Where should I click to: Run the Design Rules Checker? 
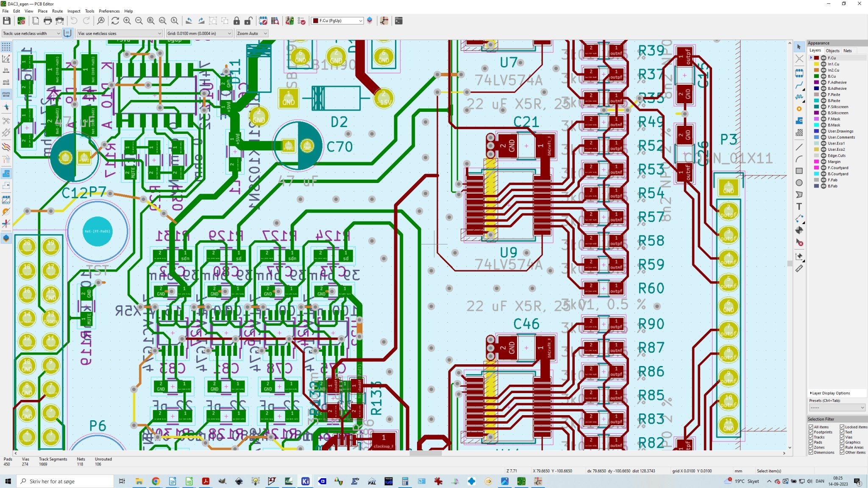click(302, 21)
